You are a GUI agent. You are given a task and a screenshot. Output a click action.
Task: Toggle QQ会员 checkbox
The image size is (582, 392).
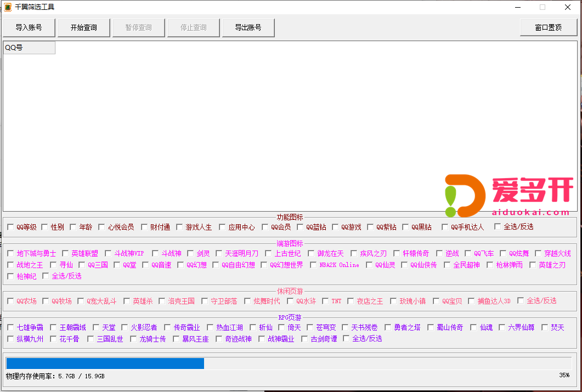(x=265, y=227)
